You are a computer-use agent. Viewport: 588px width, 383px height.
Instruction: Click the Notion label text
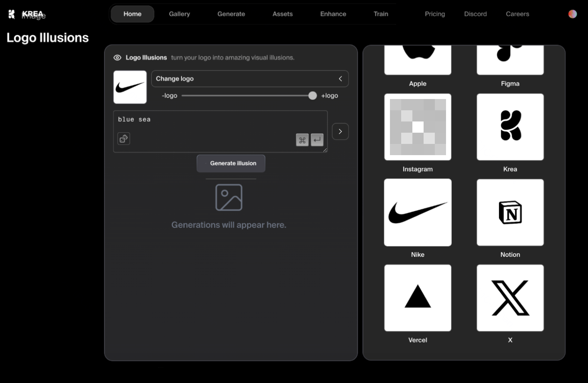tap(510, 255)
